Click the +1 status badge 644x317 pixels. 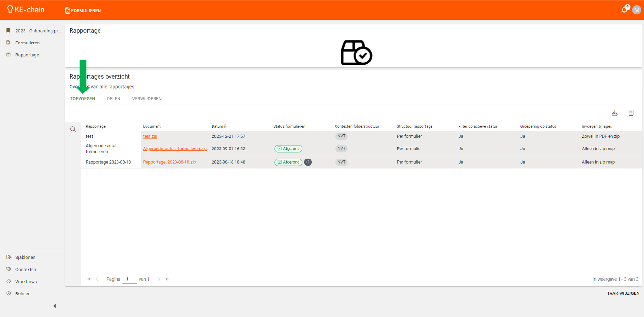[308, 162]
